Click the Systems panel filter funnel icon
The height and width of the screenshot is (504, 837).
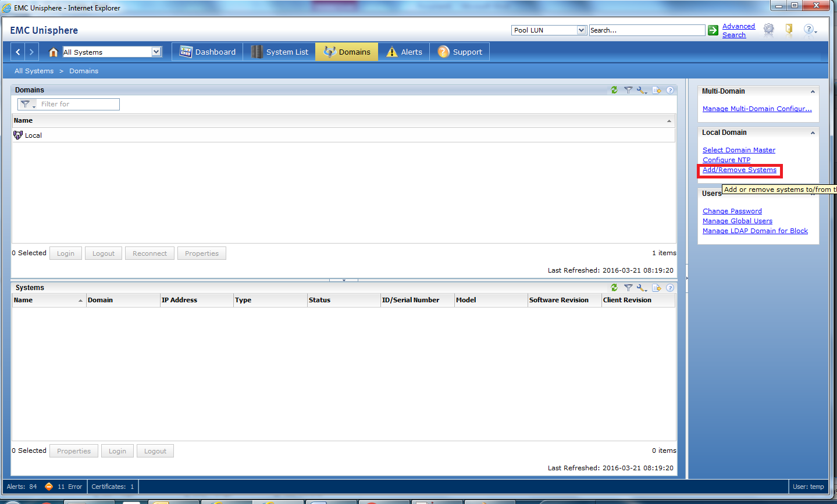click(628, 288)
